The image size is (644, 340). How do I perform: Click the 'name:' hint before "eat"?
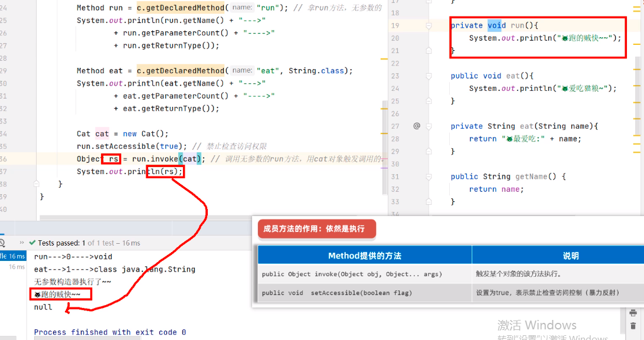click(242, 71)
